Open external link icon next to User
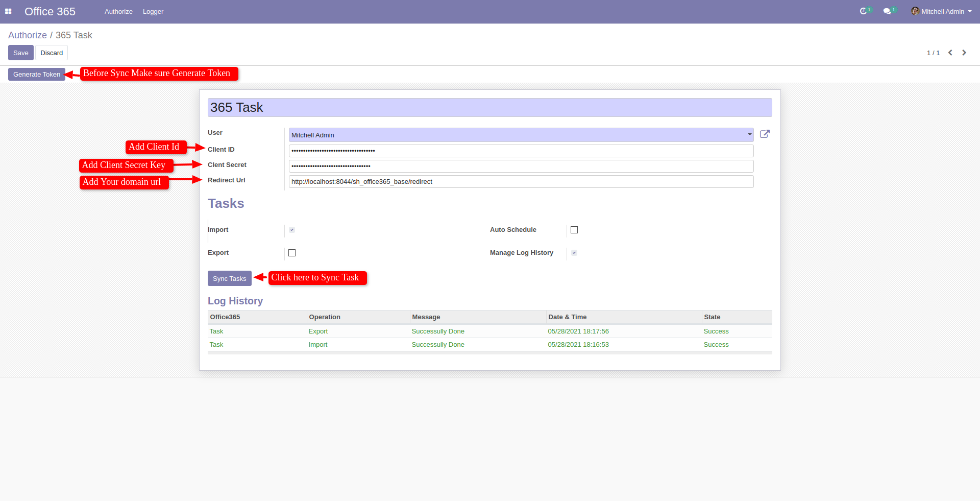The image size is (980, 501). 765,134
